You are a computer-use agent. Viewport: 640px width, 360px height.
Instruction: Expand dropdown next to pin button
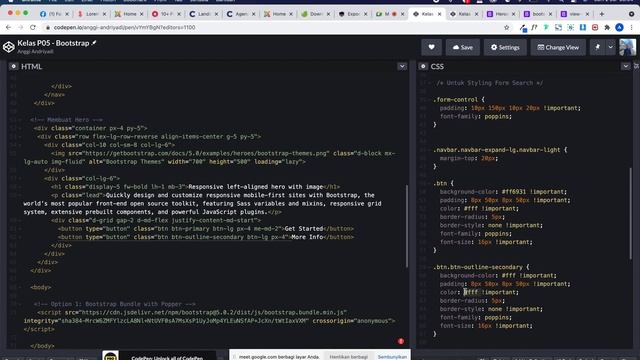coord(611,47)
